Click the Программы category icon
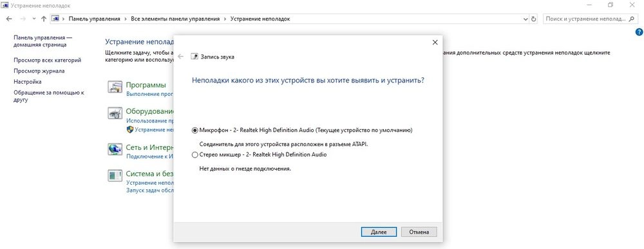 click(x=115, y=87)
